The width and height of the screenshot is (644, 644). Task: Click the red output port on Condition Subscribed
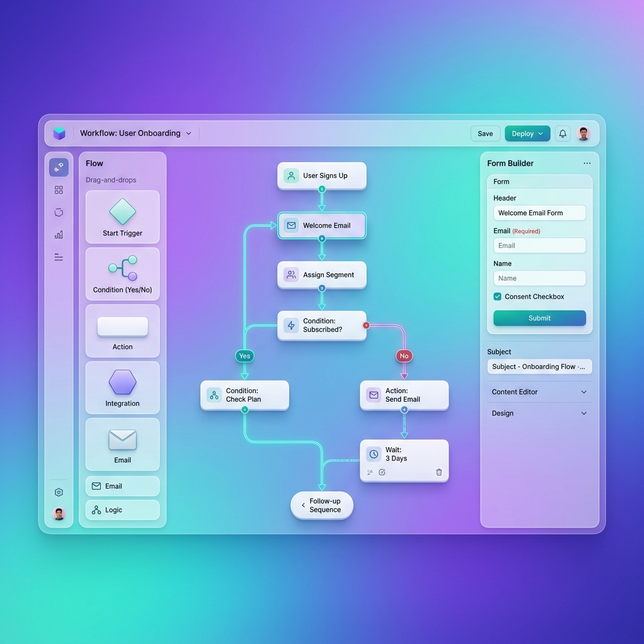(367, 325)
